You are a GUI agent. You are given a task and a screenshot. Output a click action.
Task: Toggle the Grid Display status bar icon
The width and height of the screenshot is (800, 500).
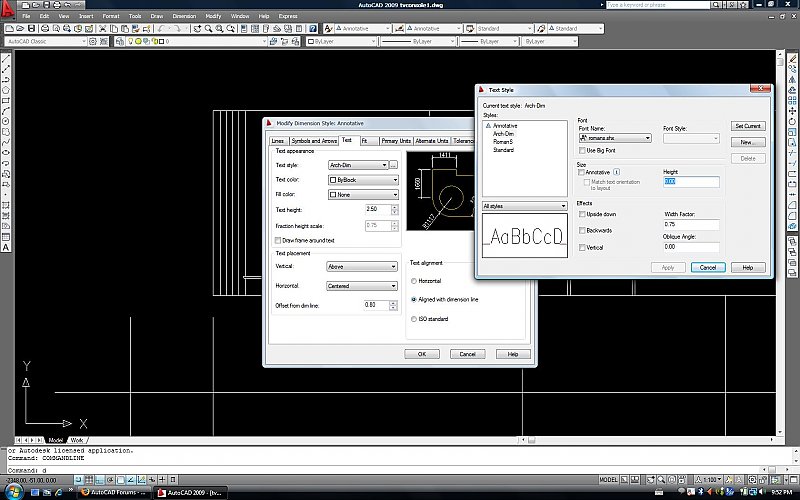click(x=89, y=480)
